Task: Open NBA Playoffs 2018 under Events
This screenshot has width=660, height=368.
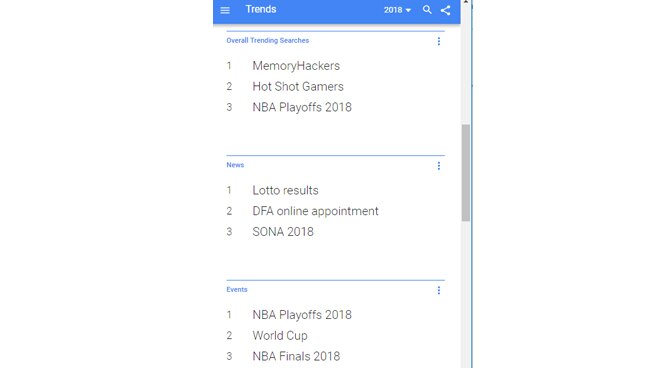Action: point(302,315)
